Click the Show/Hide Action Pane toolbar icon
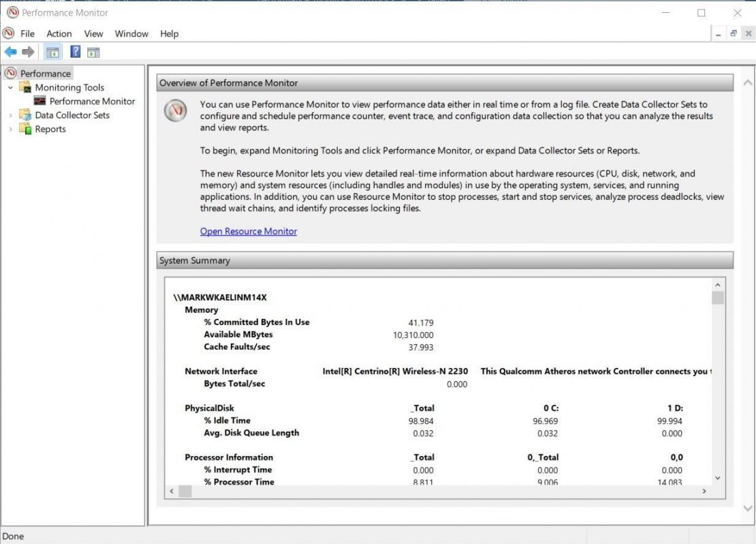This screenshot has height=544, width=756. point(93,52)
